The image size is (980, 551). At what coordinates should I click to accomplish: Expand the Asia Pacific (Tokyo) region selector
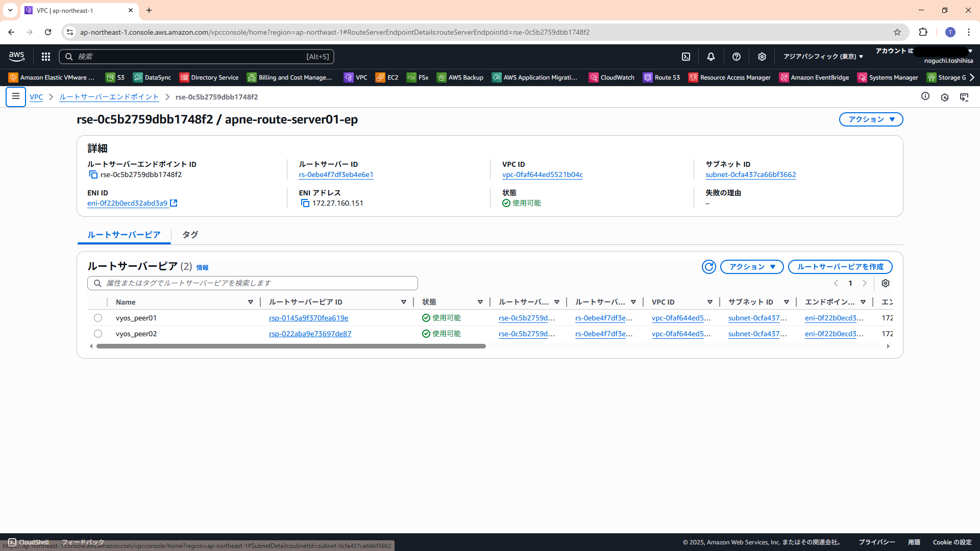[823, 57]
